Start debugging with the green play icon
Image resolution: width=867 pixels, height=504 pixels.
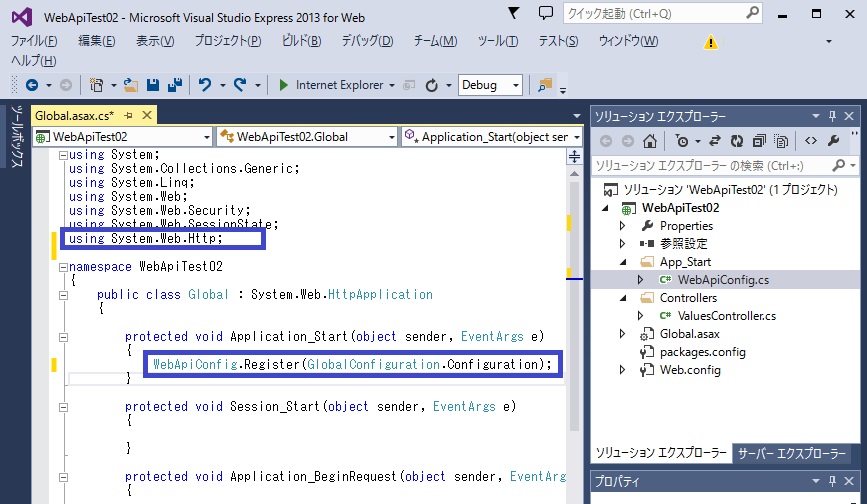coord(284,85)
